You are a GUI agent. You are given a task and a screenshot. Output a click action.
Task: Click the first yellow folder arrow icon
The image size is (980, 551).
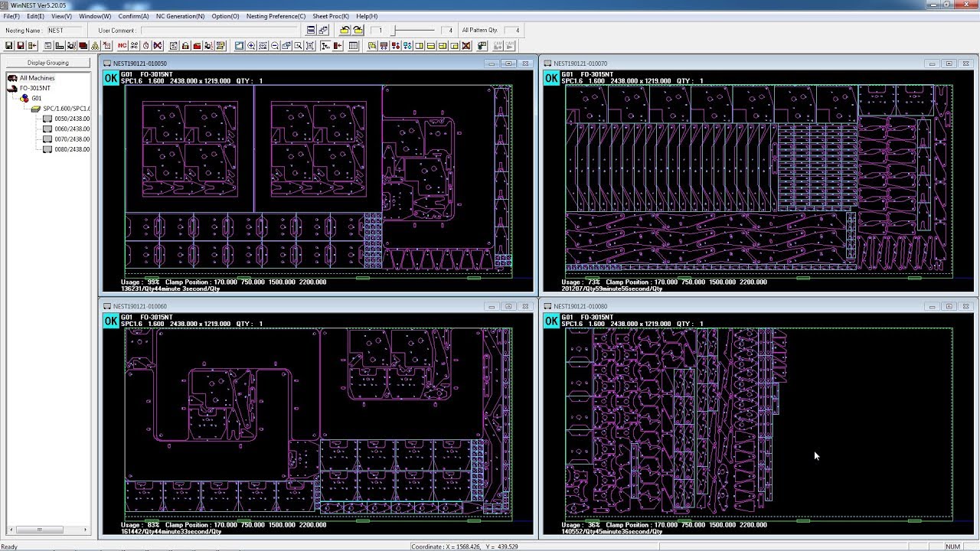point(345,31)
